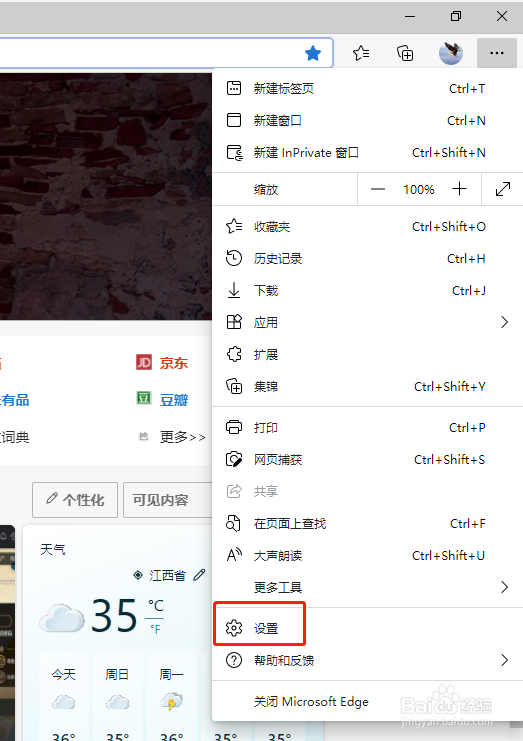The image size is (523, 741).
Task: Increase zoom with the plus button
Action: point(459,189)
